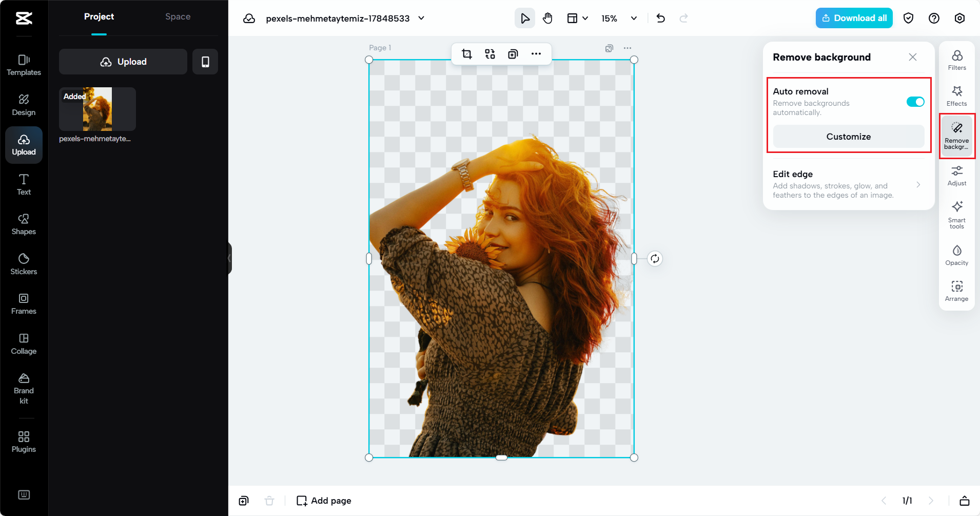Click the uploaded pexels image thumbnail
This screenshot has width=980, height=516.
[x=97, y=109]
